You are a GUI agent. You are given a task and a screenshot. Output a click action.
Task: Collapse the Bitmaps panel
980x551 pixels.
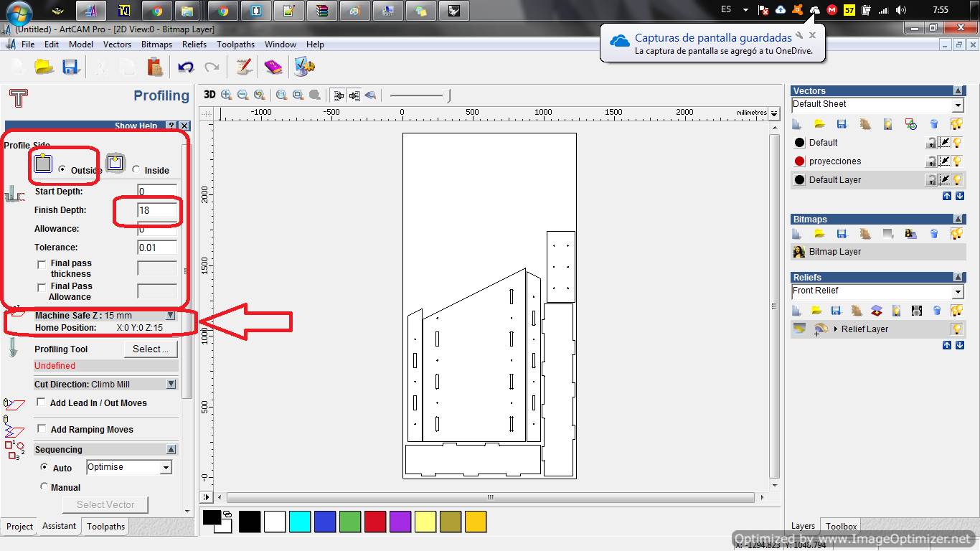[x=958, y=220]
